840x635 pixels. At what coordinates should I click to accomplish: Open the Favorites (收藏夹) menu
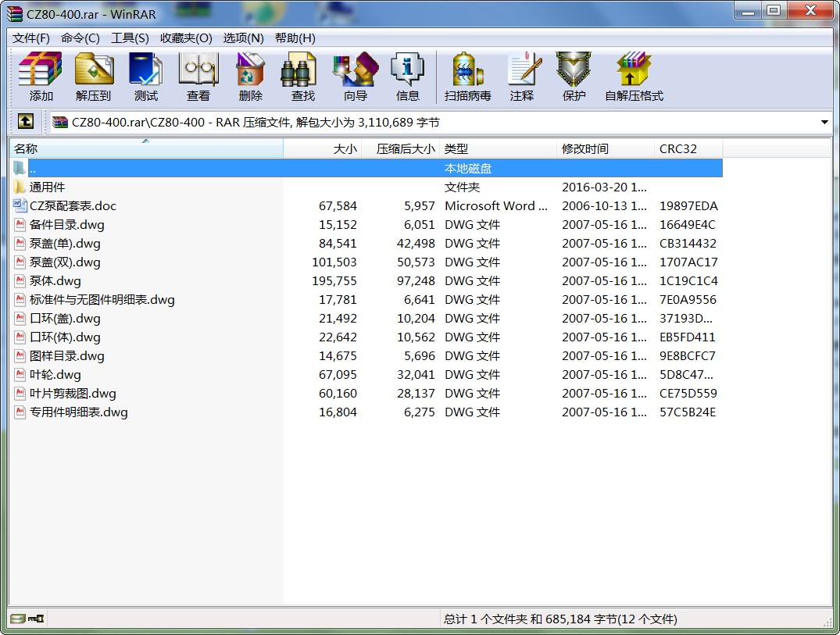[186, 38]
